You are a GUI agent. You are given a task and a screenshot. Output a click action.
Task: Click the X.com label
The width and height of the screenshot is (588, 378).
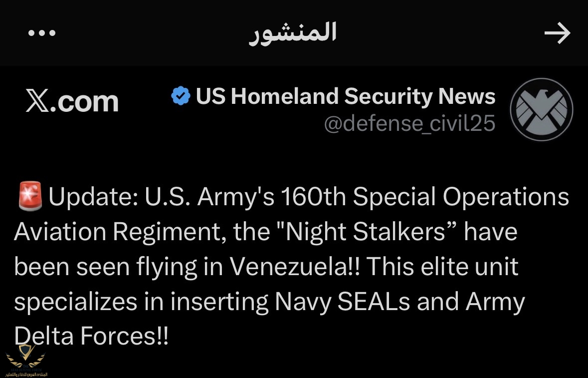tap(72, 102)
